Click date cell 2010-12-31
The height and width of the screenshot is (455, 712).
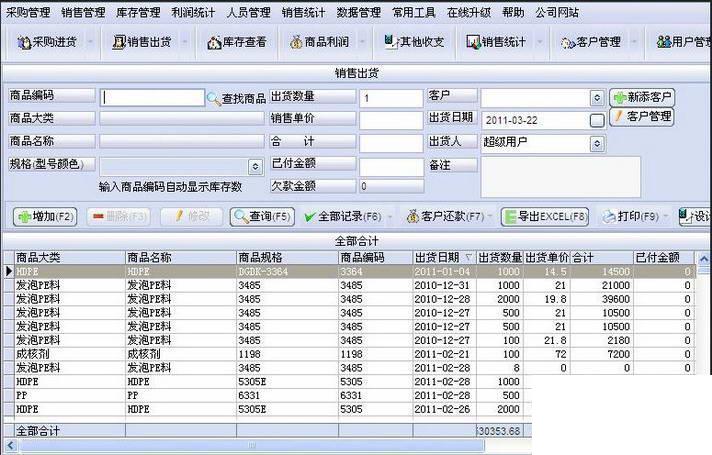[x=442, y=286]
